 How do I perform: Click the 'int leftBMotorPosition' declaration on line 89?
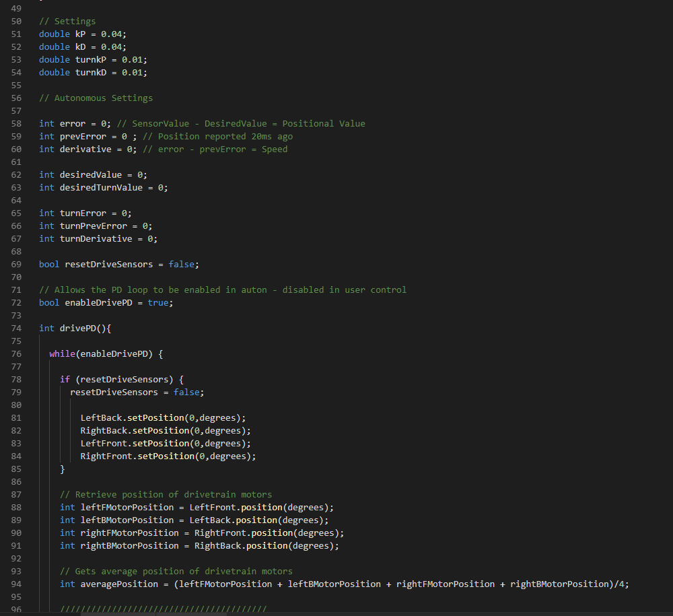116,520
